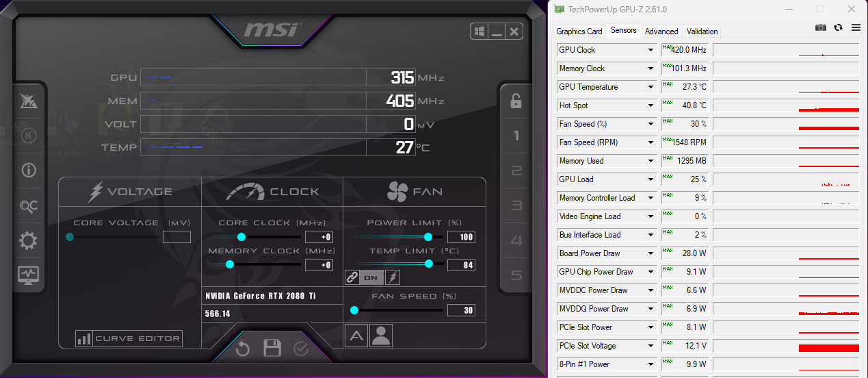Click the 8-Pin #1 Power 9.9 W value
868x378 pixels.
coord(685,364)
